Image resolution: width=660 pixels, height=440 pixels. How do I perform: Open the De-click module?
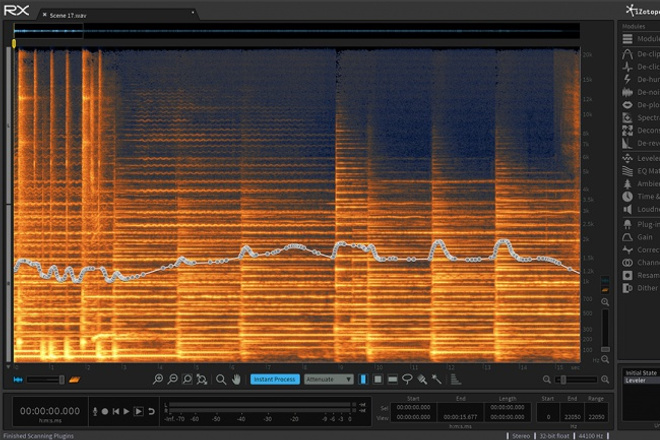pyautogui.click(x=641, y=67)
